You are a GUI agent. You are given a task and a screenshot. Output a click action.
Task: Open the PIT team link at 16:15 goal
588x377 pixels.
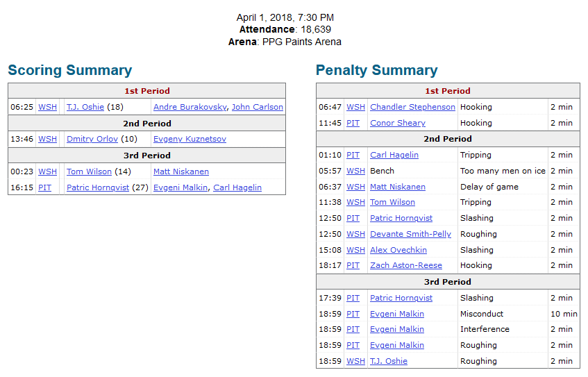tap(44, 187)
